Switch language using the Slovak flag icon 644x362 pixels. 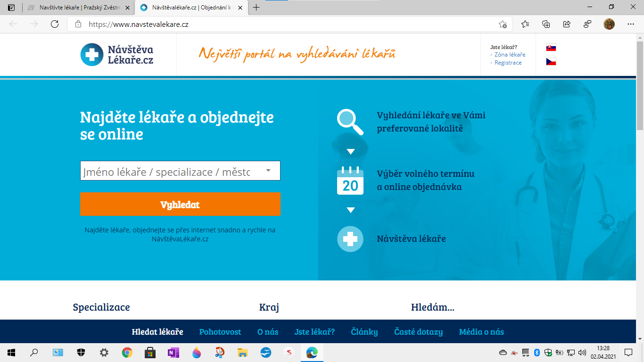[551, 47]
